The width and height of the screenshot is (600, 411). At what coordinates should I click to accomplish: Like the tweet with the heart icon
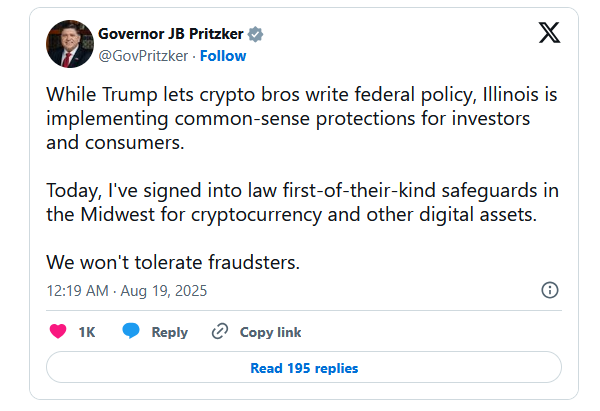pyautogui.click(x=58, y=331)
